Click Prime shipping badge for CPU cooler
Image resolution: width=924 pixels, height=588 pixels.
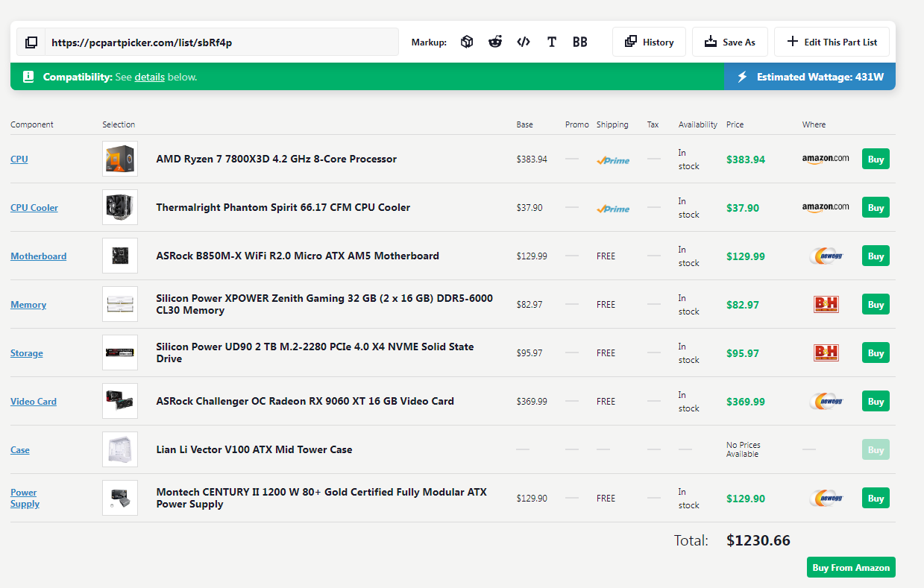pos(613,209)
